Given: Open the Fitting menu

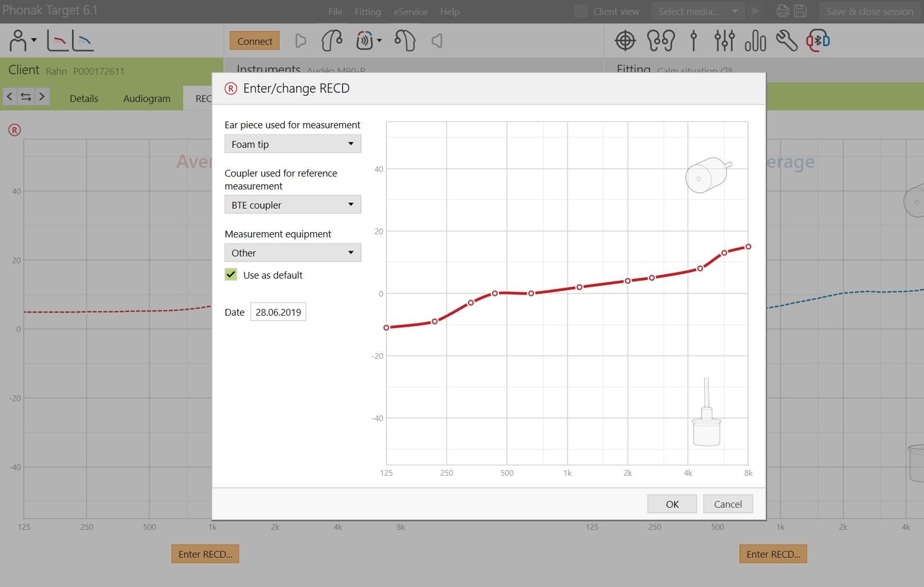Looking at the screenshot, I should [x=368, y=11].
